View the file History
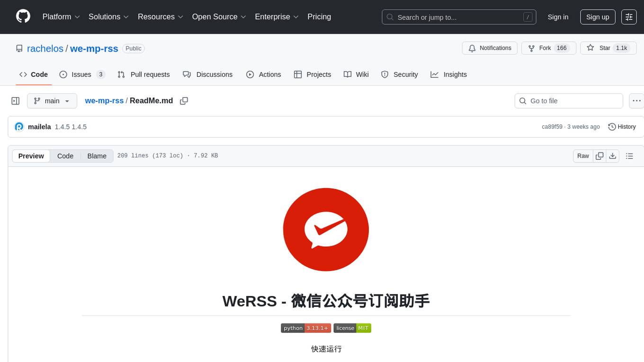644x362 pixels. tap(622, 127)
